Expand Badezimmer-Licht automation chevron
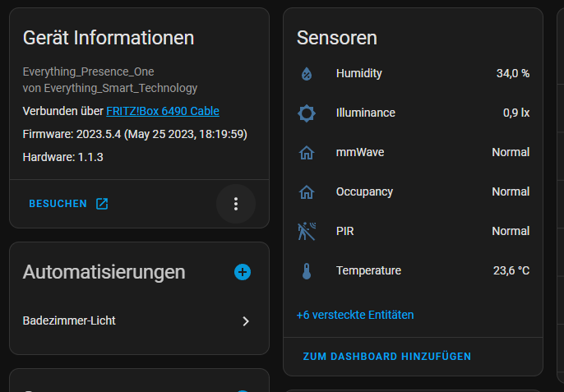The image size is (564, 392). [x=246, y=321]
